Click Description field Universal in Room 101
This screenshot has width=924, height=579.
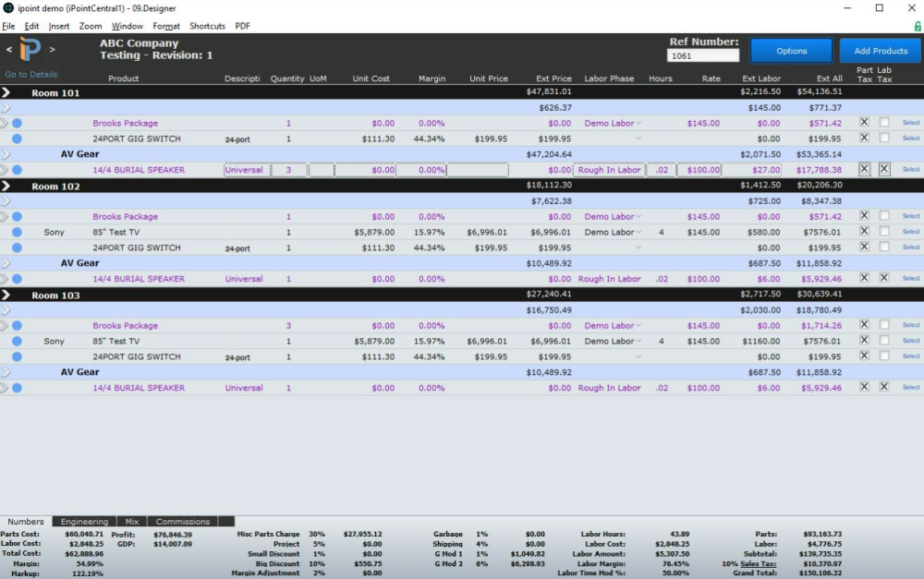247,170
